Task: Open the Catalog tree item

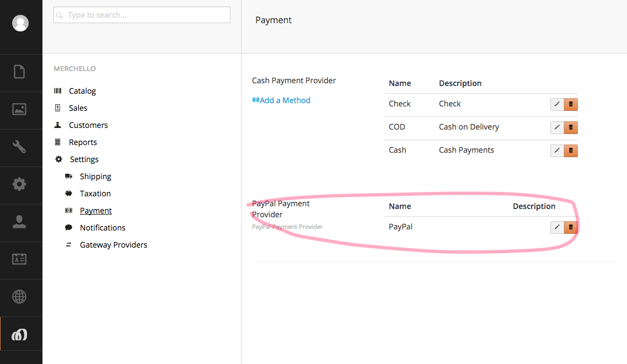Action: [82, 91]
